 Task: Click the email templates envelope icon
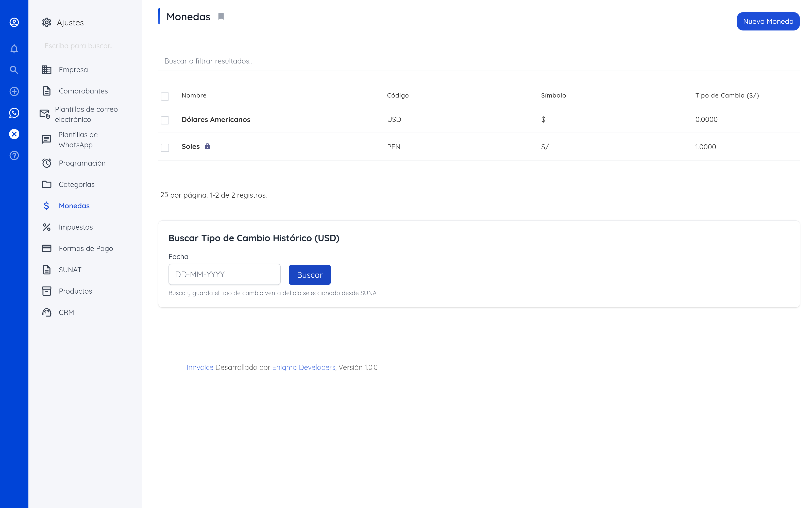tap(45, 114)
